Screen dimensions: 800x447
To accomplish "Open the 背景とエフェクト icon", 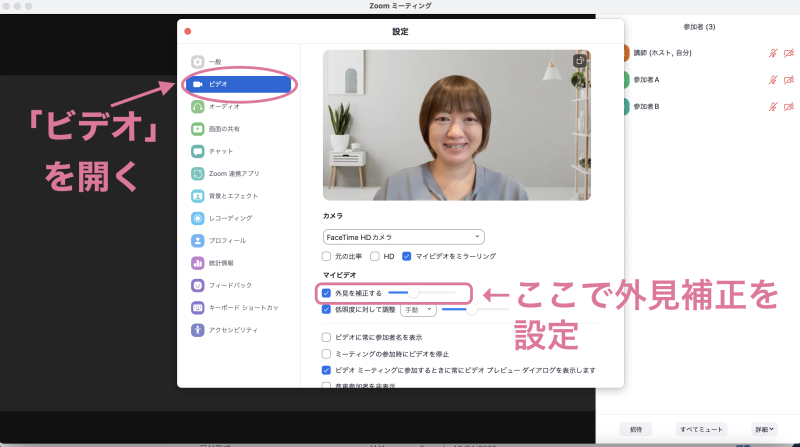I will tap(197, 196).
